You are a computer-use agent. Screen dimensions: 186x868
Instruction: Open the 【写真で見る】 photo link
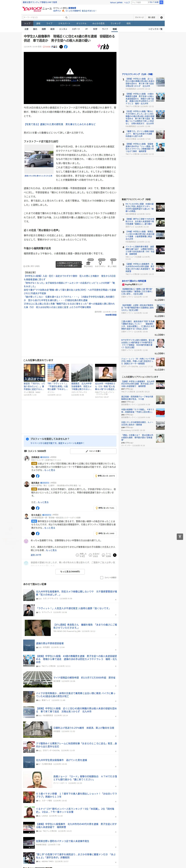coord(60,124)
